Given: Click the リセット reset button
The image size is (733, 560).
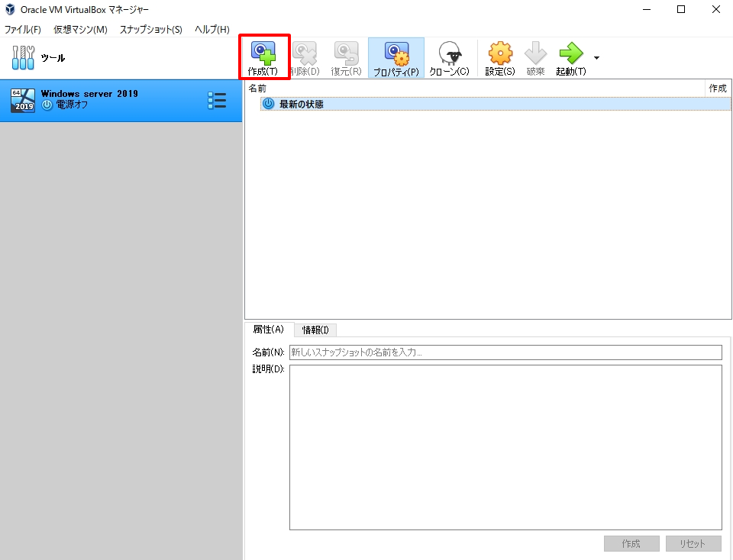Looking at the screenshot, I should pos(693,544).
